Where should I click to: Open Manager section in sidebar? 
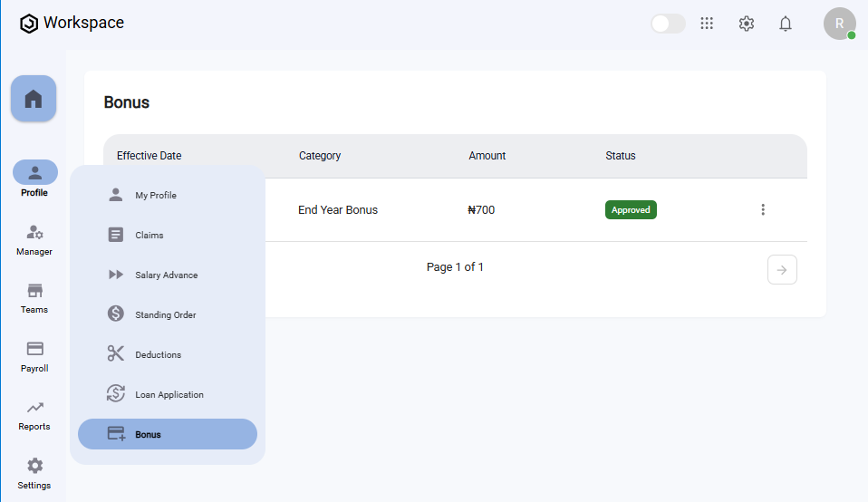tap(34, 239)
